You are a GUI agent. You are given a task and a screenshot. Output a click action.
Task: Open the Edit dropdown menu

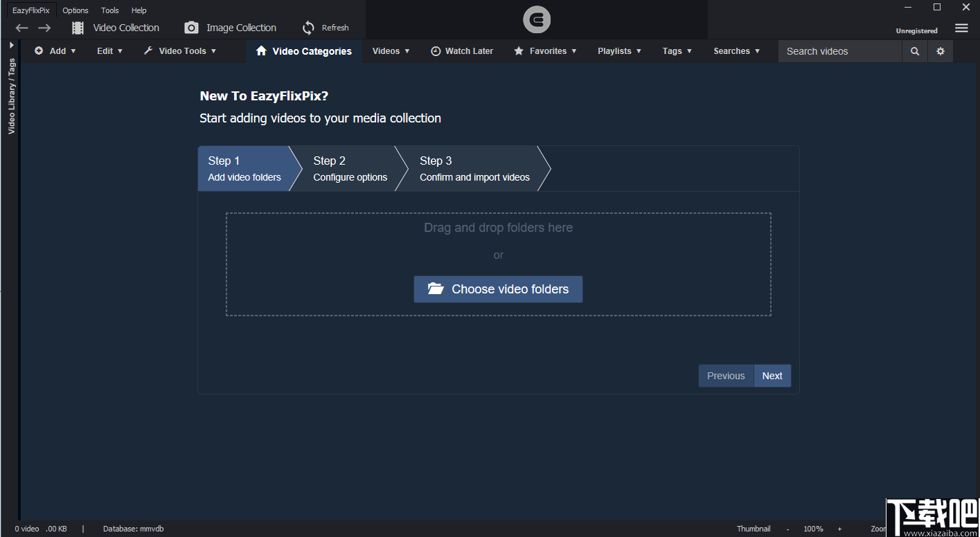tap(109, 51)
